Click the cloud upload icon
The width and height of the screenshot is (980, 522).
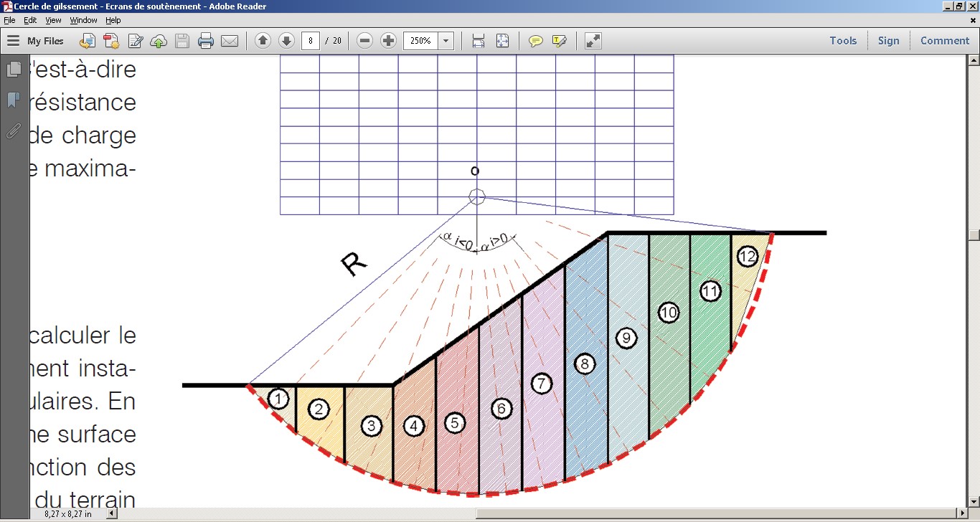click(x=159, y=41)
